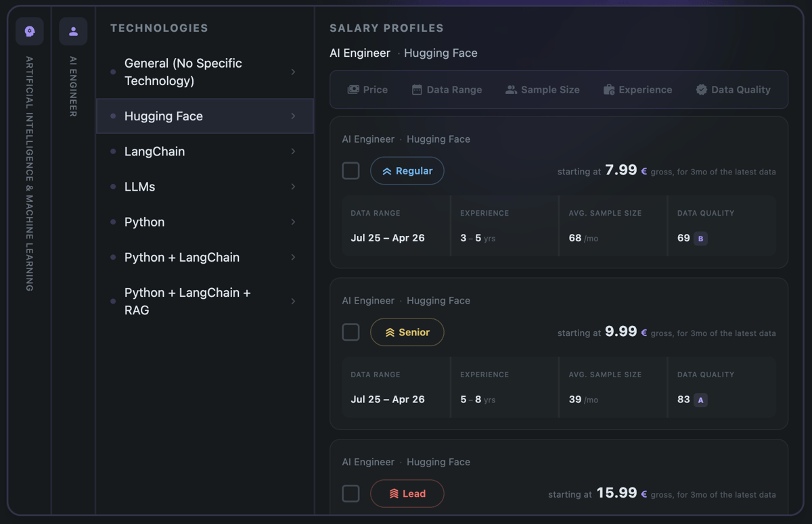Screen dimensions: 812x524
Task: Click the Data Quality verified badge icon
Action: pyautogui.click(x=702, y=89)
